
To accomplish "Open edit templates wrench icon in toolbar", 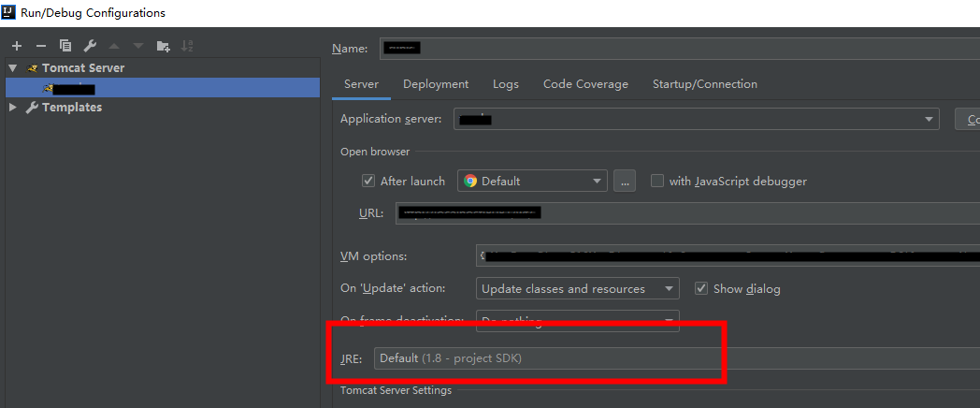I will 90,46.
